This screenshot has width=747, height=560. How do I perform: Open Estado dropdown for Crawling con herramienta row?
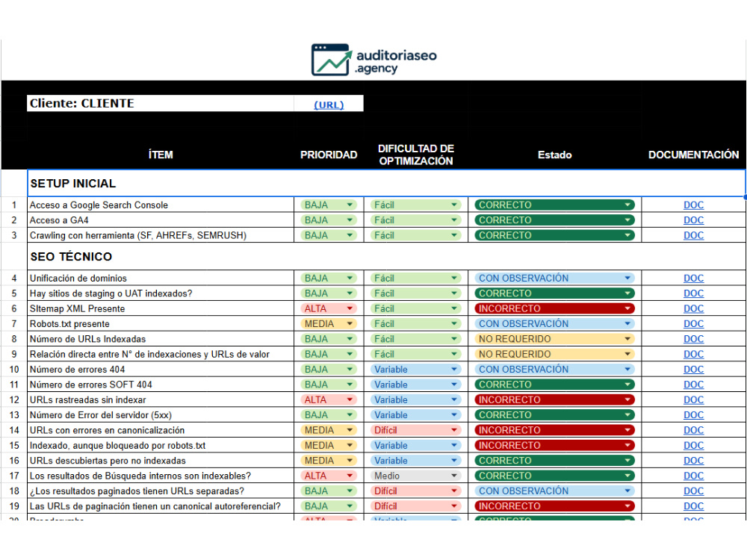(x=554, y=235)
